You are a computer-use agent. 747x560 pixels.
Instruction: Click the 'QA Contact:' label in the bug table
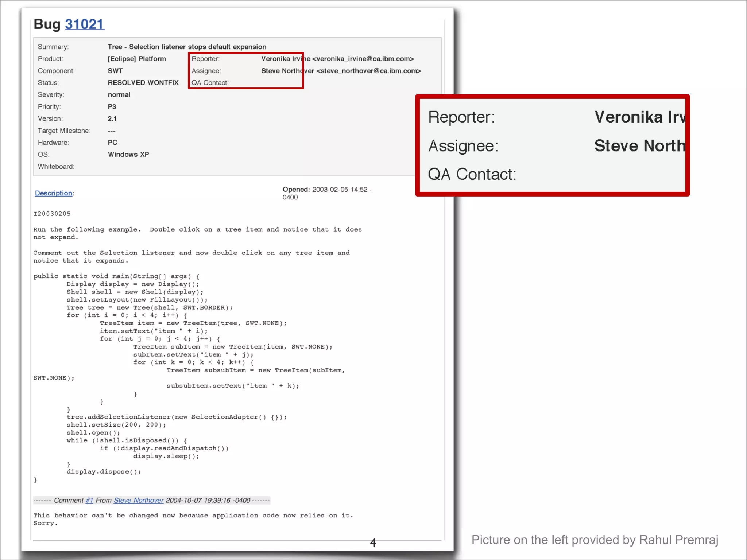pyautogui.click(x=210, y=83)
